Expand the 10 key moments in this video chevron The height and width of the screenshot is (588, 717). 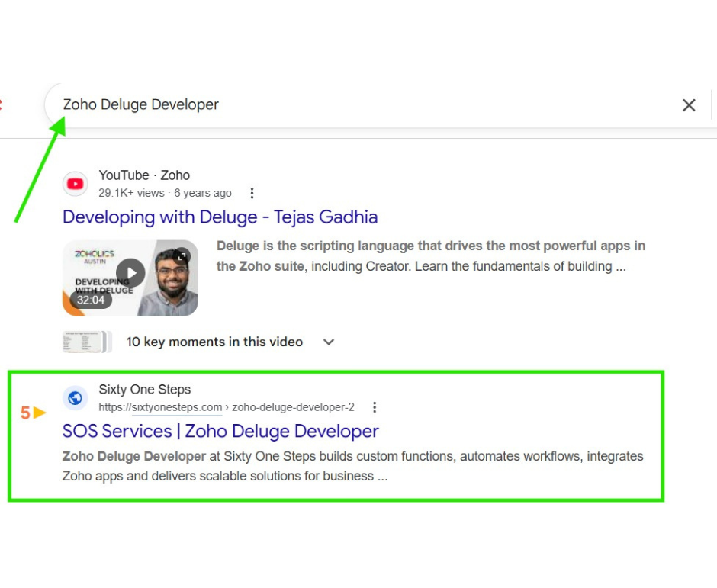pyautogui.click(x=329, y=342)
